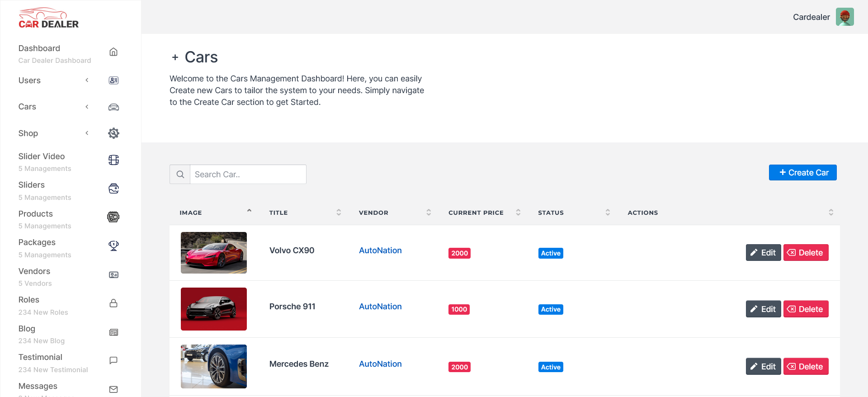868x397 pixels.
Task: Expand the Users sidebar submenu
Action: tap(87, 80)
